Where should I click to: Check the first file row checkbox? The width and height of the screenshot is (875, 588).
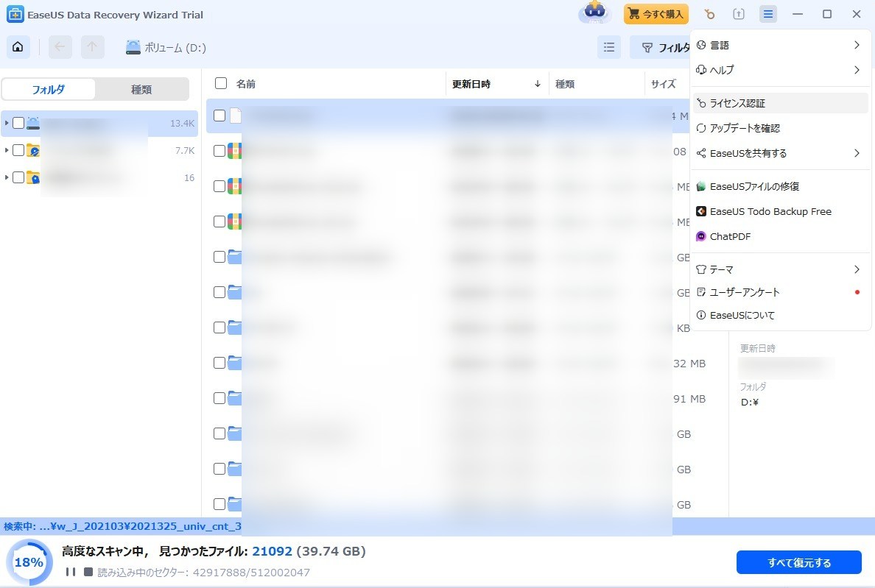(x=219, y=116)
